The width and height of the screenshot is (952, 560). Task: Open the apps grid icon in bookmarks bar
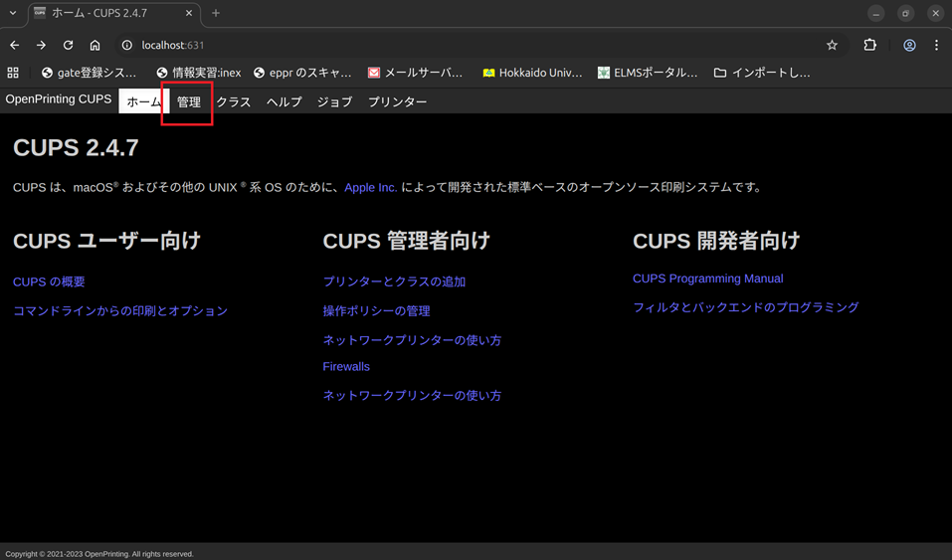[x=13, y=73]
